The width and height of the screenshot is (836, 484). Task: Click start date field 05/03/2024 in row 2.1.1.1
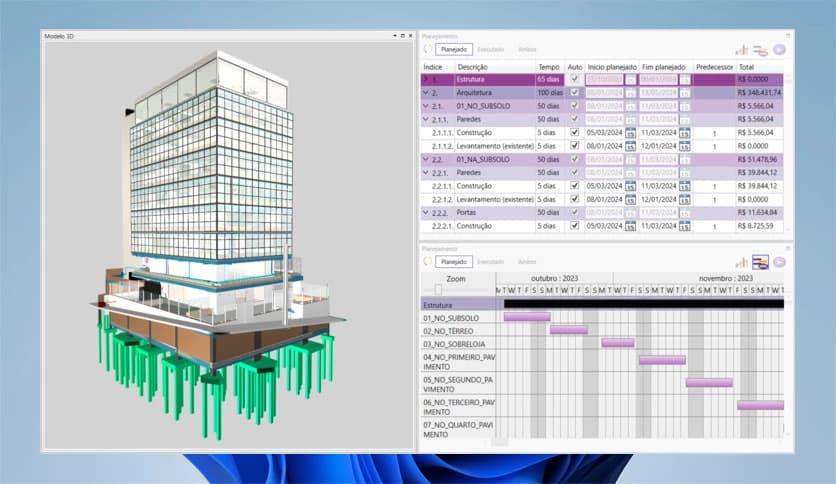coord(605,133)
